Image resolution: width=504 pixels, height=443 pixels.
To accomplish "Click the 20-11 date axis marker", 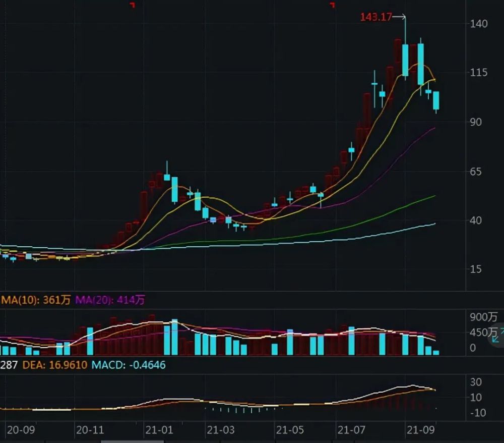I will pyautogui.click(x=90, y=430).
